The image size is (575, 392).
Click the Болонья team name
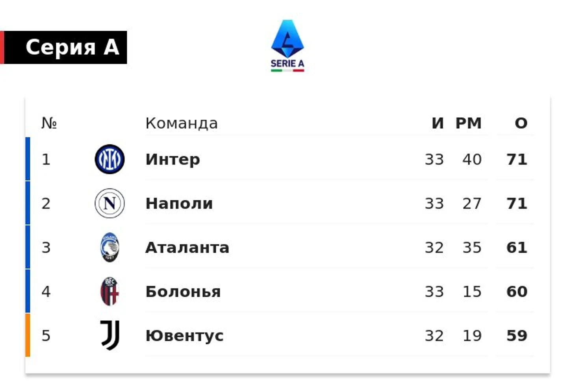(x=183, y=292)
